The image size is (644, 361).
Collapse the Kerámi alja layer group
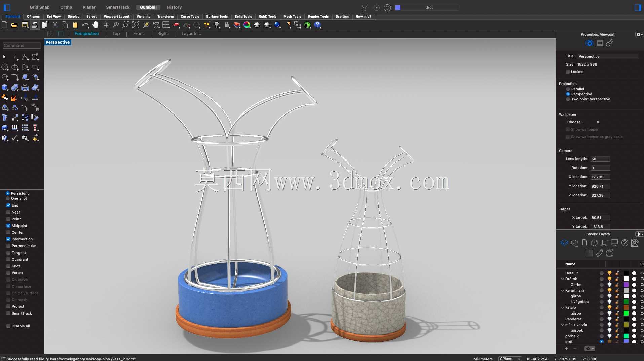click(562, 290)
